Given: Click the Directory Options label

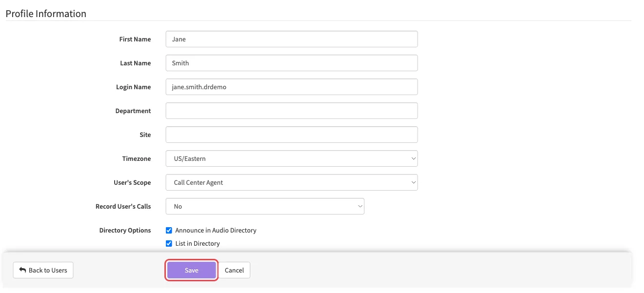Looking at the screenshot, I should 125,230.
